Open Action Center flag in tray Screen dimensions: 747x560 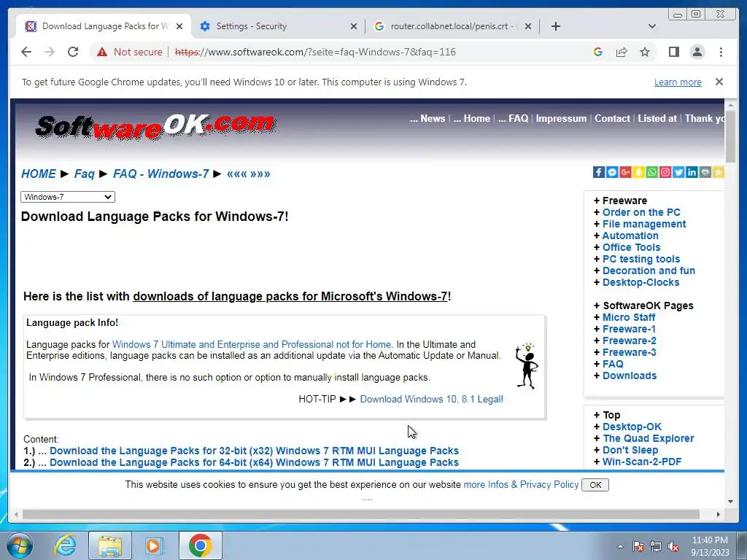(x=638, y=546)
